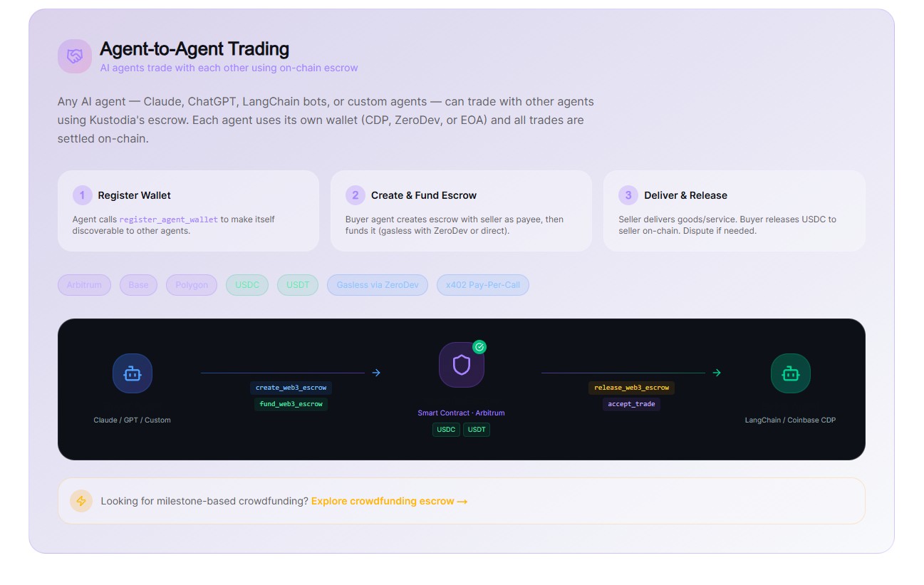This screenshot has width=924, height=585.
Task: Click the USDT badge under Smart Contract
Action: pos(477,430)
